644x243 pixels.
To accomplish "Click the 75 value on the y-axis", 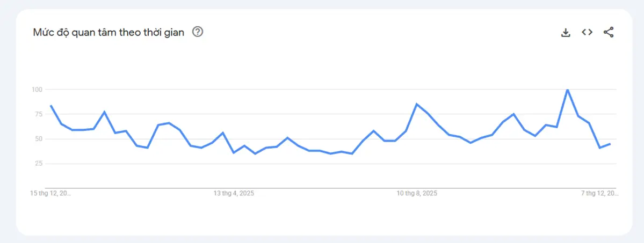I will [x=38, y=114].
